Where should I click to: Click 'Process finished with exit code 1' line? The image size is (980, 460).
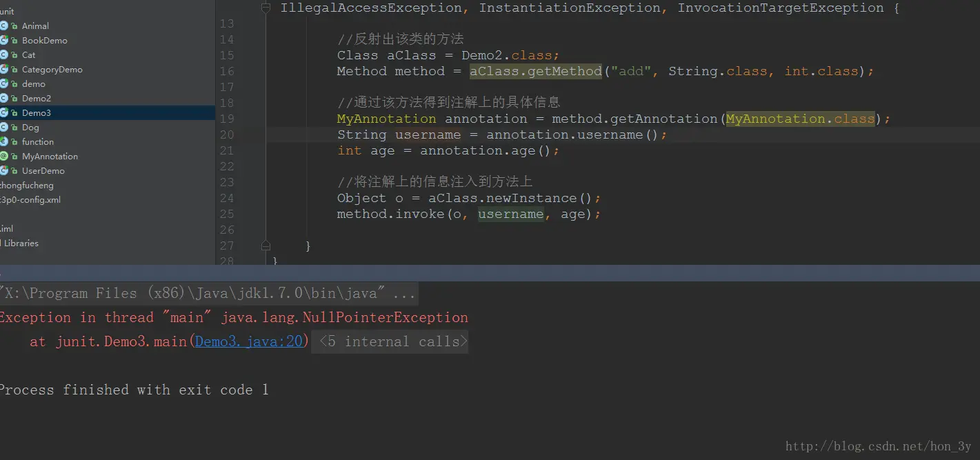coord(134,390)
